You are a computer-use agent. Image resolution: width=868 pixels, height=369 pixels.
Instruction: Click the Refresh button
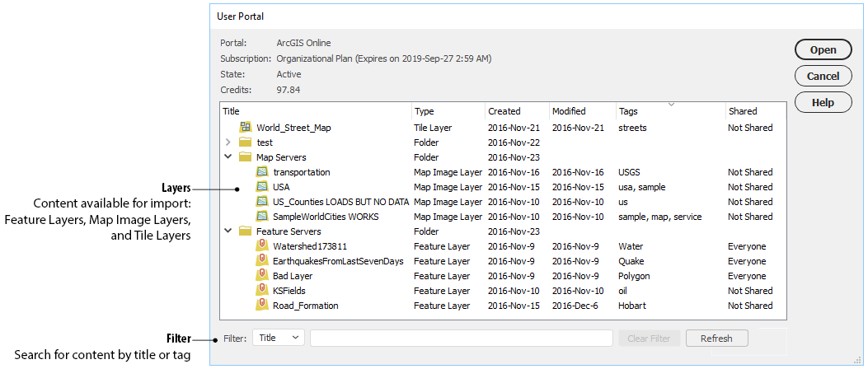pos(717,338)
